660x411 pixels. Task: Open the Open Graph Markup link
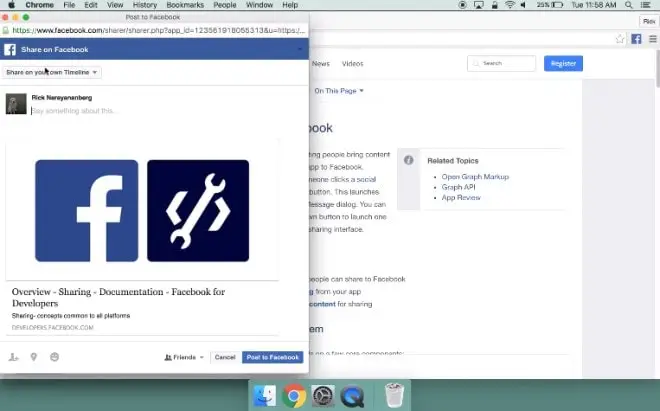[475, 176]
